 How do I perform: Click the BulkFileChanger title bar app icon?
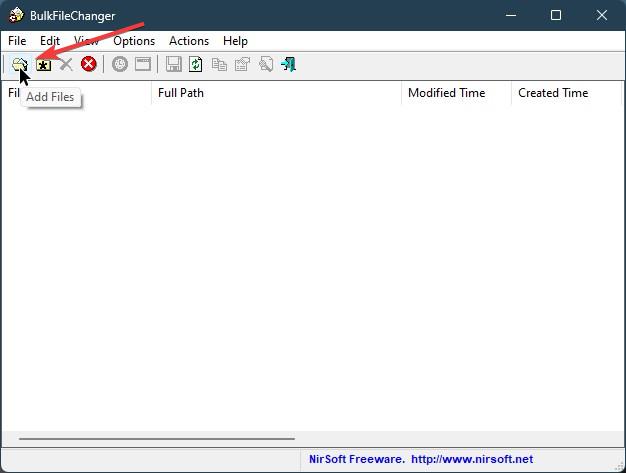[16, 15]
